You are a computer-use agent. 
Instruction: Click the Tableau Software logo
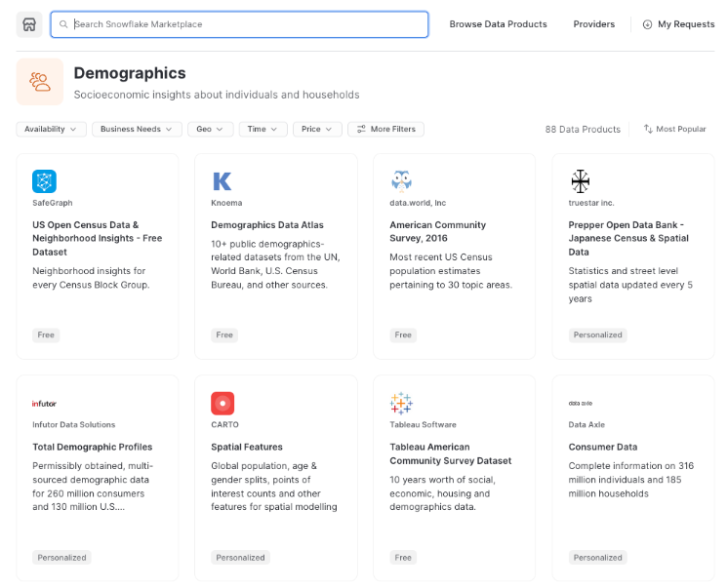pos(401,403)
